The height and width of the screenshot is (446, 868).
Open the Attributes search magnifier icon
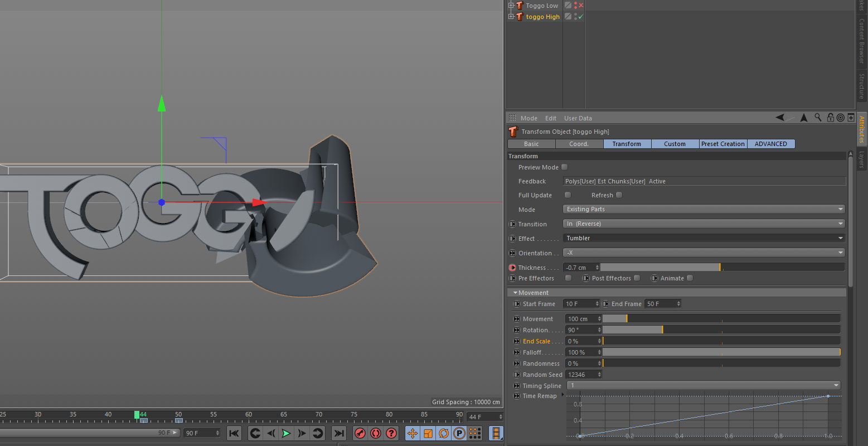[x=818, y=118]
